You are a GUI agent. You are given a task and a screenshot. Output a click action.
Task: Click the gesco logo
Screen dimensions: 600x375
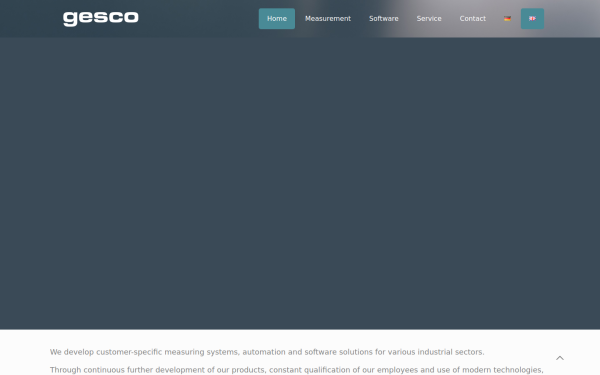point(101,18)
